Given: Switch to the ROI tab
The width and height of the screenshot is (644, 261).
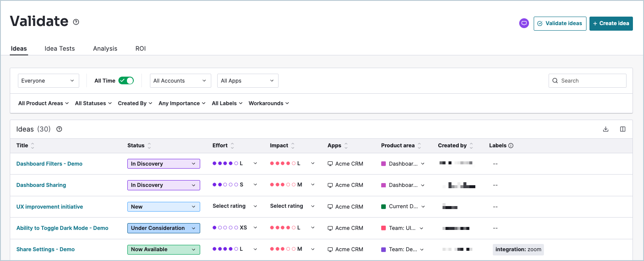Looking at the screenshot, I should pyautogui.click(x=141, y=49).
